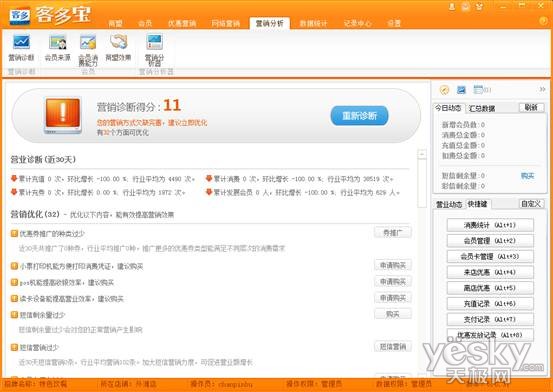Viewport: 553px width, 392px height.
Task: Click the down-arrow icon beside 累计消费
Action: tap(209, 179)
